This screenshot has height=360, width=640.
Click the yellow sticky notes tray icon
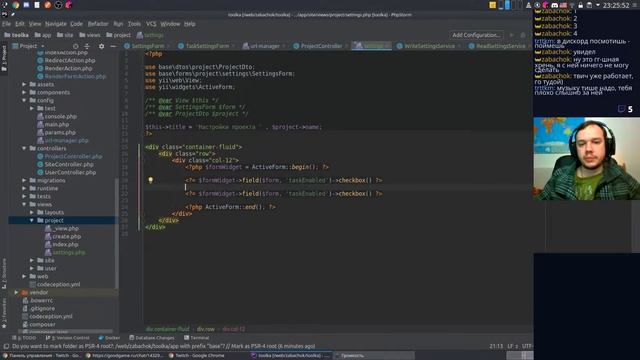[493, 5]
